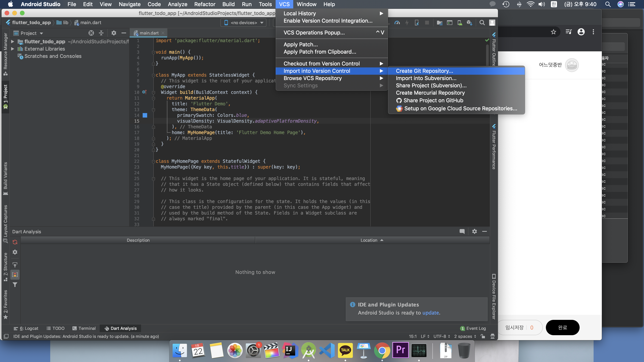Collapse all icon in Project panel
Viewport: 644px width, 362px height.
101,33
